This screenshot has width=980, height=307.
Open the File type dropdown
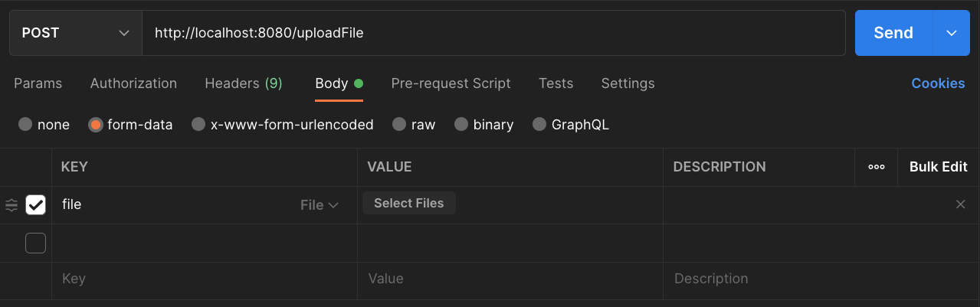pyautogui.click(x=320, y=205)
